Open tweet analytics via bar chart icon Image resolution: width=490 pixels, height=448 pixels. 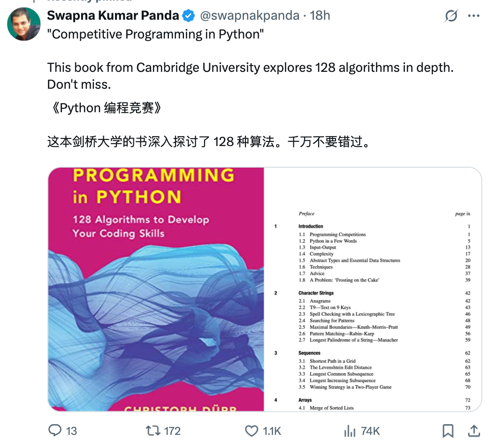pyautogui.click(x=349, y=430)
